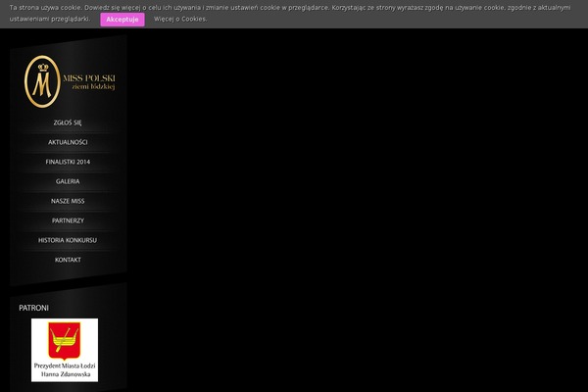Select GALERIA from the side menu
588x392 pixels.
[68, 181]
